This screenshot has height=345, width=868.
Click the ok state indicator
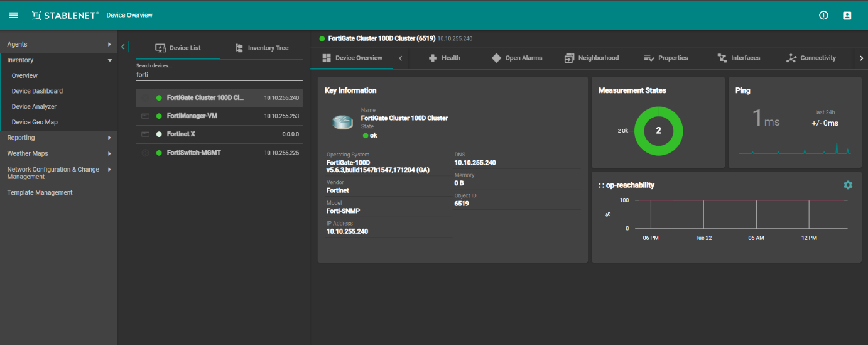click(x=370, y=135)
